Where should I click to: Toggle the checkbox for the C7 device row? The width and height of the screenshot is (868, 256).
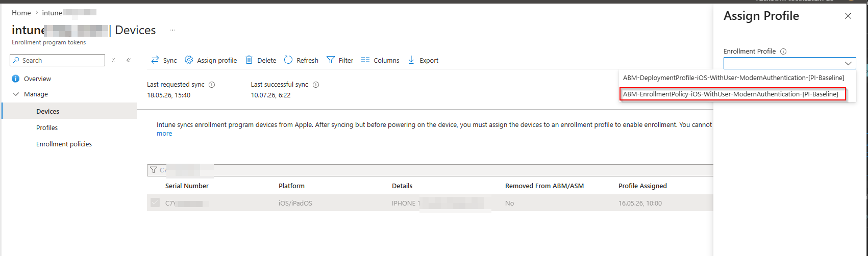pyautogui.click(x=155, y=203)
